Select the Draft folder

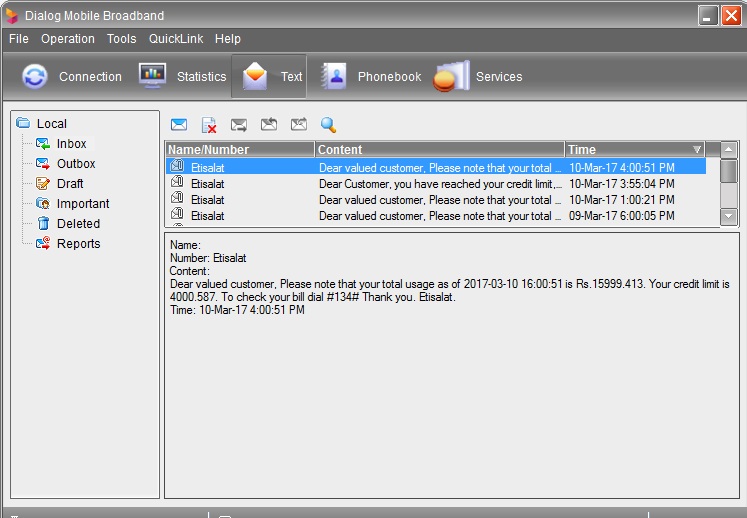tap(70, 183)
